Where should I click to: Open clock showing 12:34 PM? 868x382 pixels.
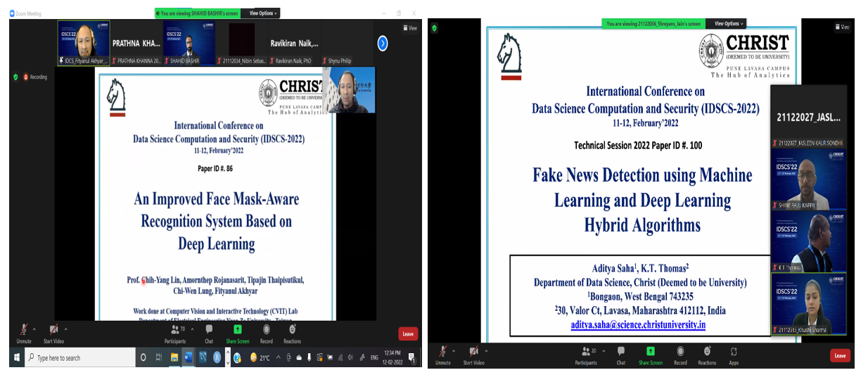[394, 357]
